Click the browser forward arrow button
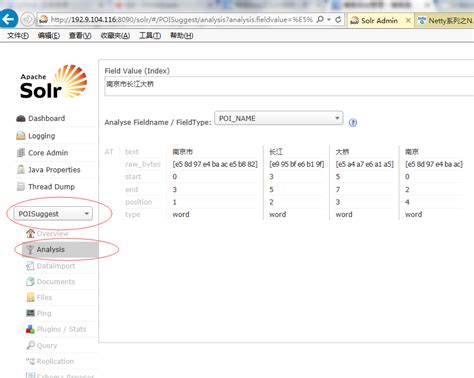The width and height of the screenshot is (474, 378). (x=27, y=20)
